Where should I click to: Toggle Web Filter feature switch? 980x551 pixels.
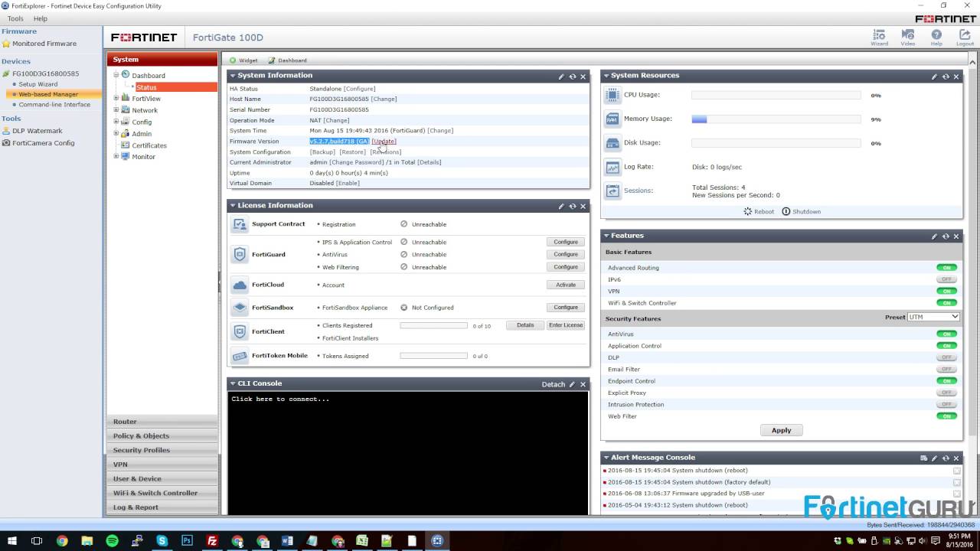[947, 416]
